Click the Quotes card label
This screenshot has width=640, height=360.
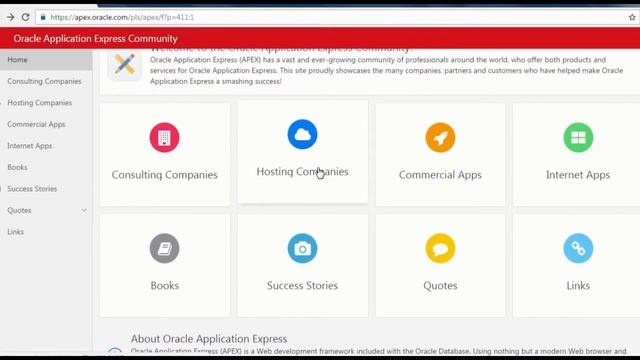[x=440, y=285]
